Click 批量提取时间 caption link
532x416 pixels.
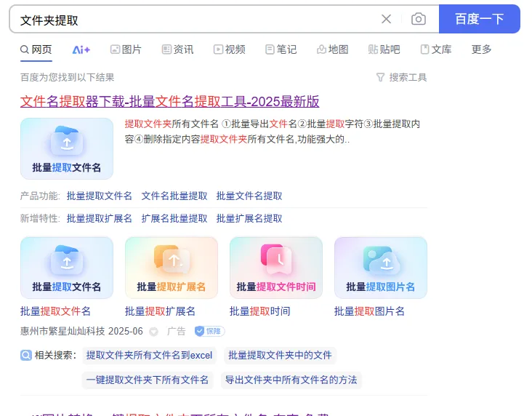pos(260,311)
